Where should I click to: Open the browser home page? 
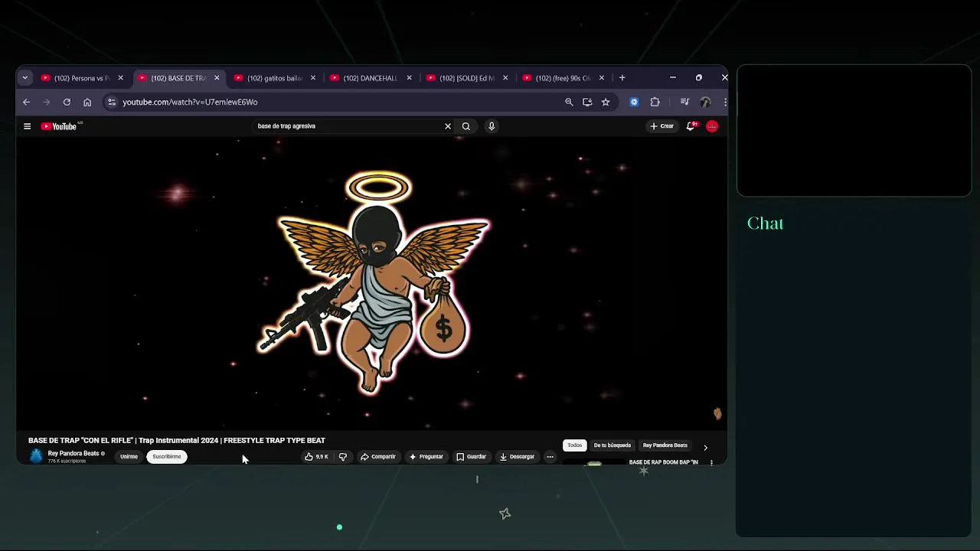(x=87, y=102)
